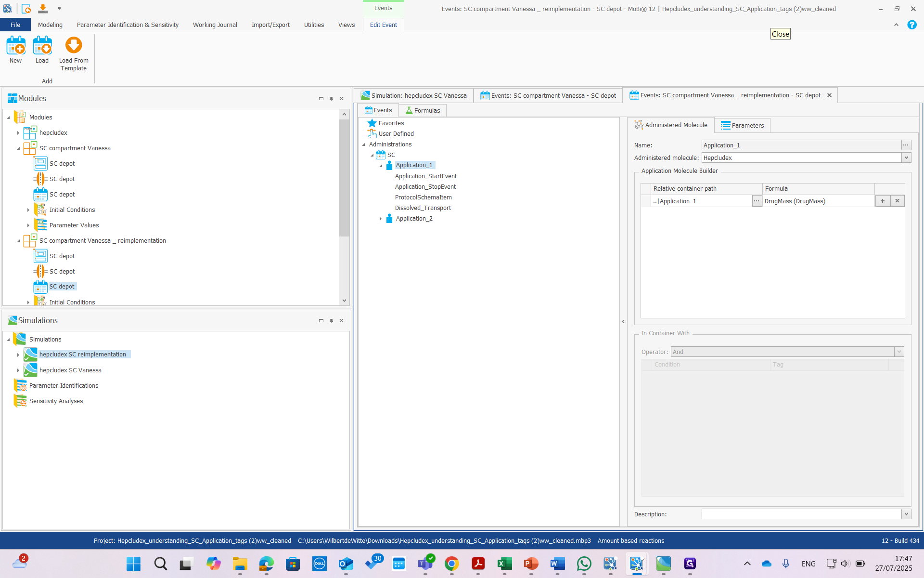Click Load From Template icon
924x578 pixels.
click(74, 46)
